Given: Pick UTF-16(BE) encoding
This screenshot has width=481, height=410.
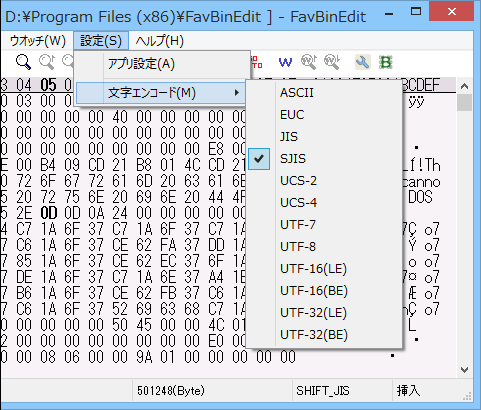Looking at the screenshot, I should coord(324,291).
